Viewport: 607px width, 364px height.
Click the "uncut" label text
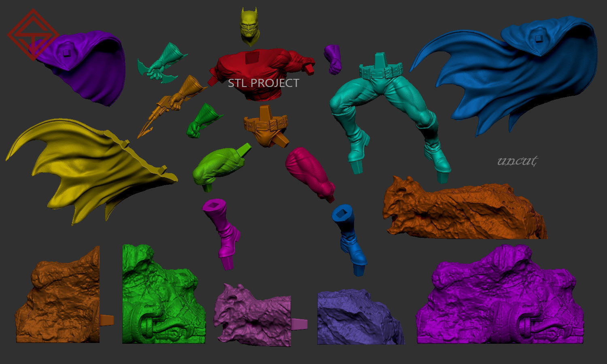pos(517,161)
